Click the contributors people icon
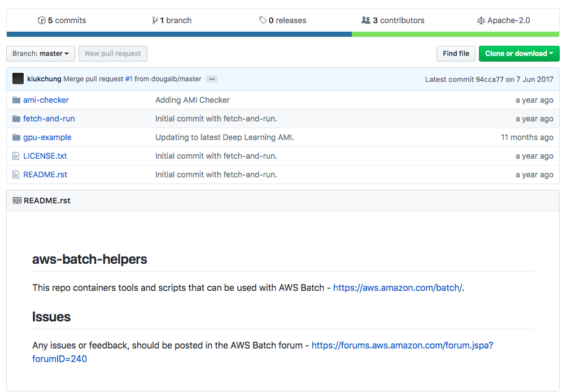 coord(366,20)
